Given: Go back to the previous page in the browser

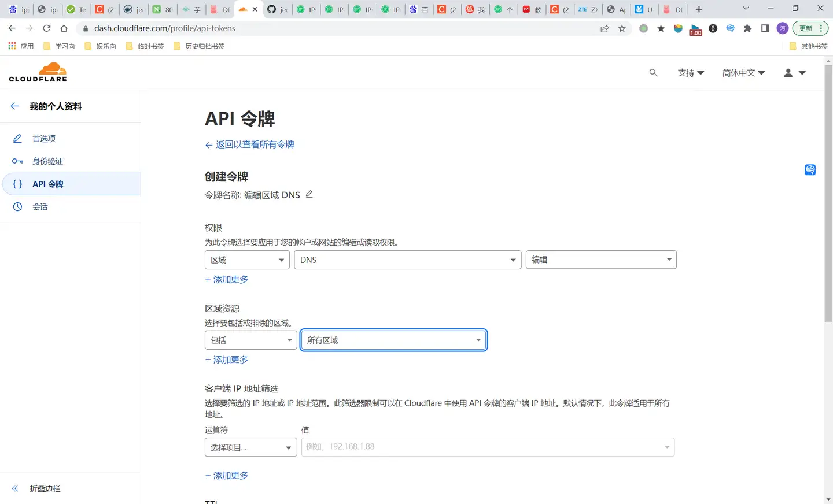Looking at the screenshot, I should pos(12,28).
